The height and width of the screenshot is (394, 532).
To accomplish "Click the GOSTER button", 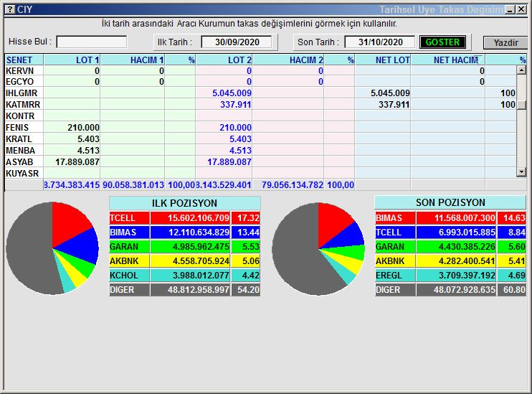I will tap(442, 42).
